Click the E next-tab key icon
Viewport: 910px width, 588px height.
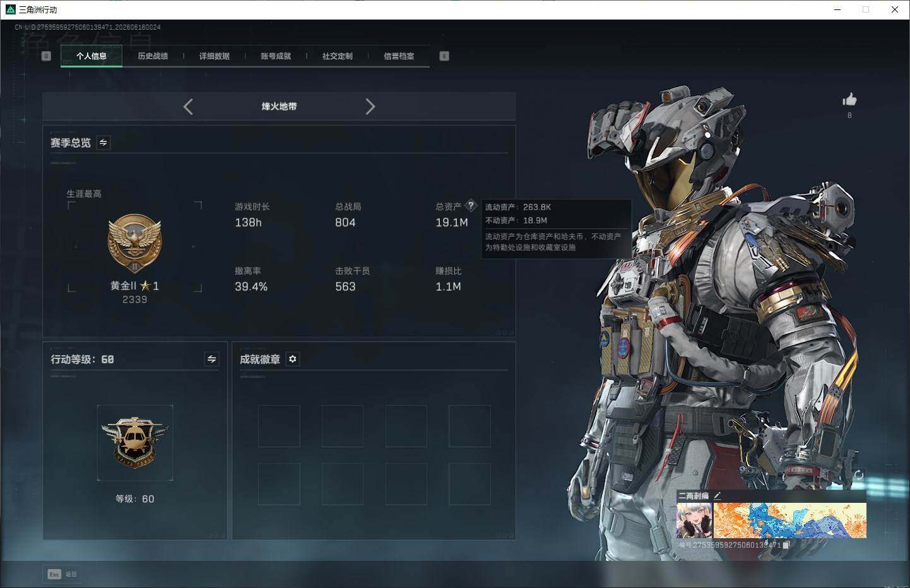[444, 56]
